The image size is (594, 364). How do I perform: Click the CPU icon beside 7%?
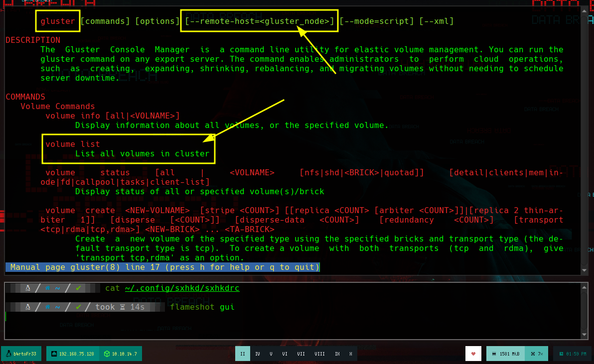(533, 354)
